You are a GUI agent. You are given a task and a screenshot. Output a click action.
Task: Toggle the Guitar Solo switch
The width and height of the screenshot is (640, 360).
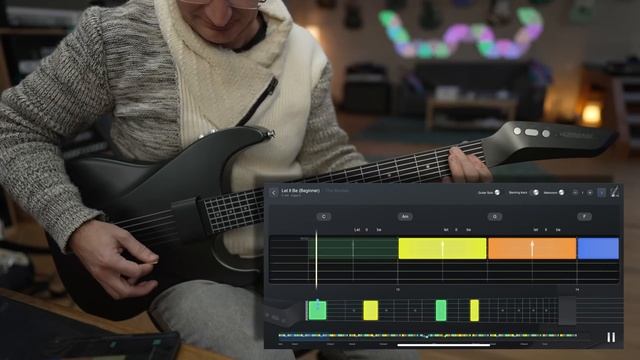pos(497,193)
